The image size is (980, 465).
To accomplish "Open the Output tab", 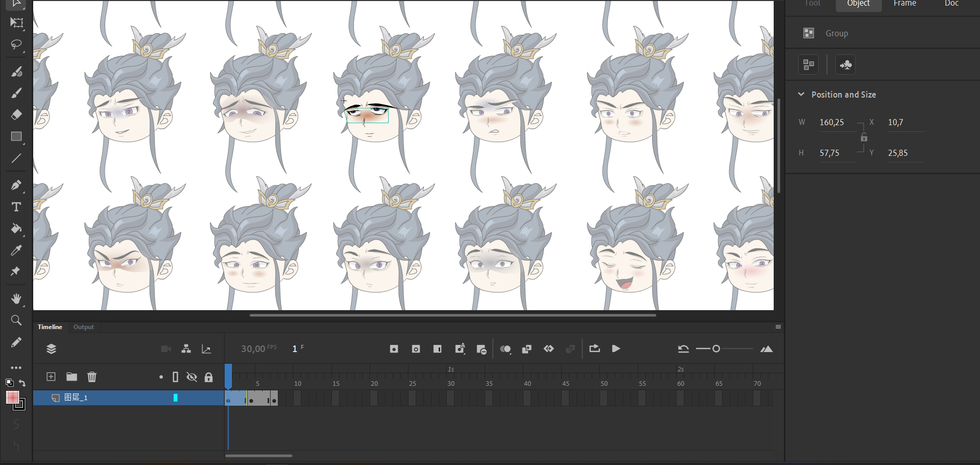I will point(83,327).
